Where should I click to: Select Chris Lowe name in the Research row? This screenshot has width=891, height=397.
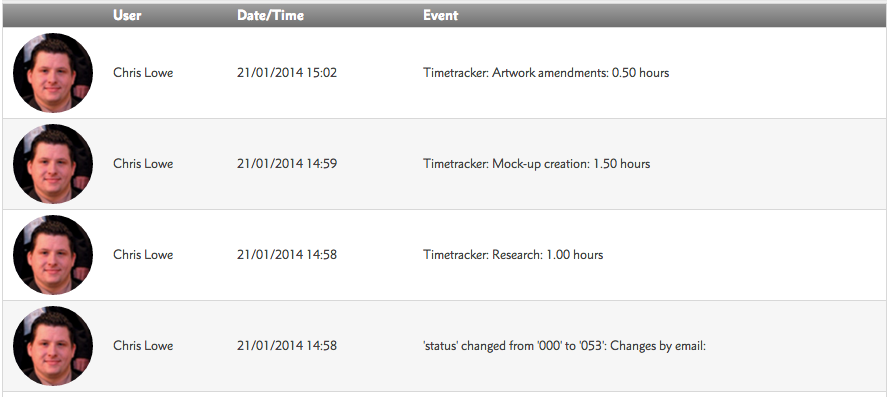coord(143,254)
